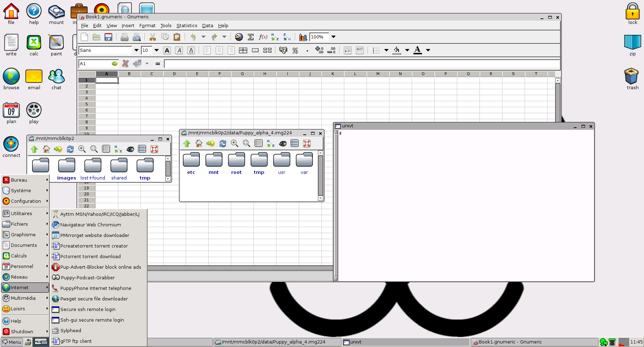Open the function wizard f(x) icon
Screen dimensions: 644x347
click(263, 37)
